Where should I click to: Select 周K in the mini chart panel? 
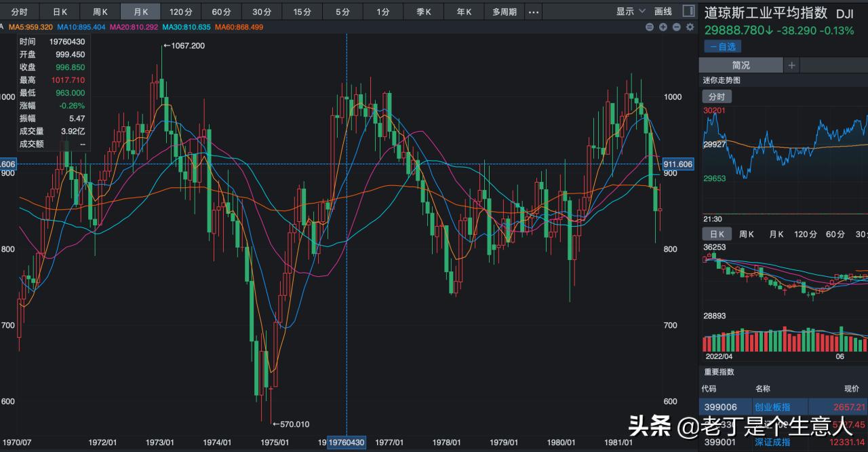pyautogui.click(x=746, y=234)
